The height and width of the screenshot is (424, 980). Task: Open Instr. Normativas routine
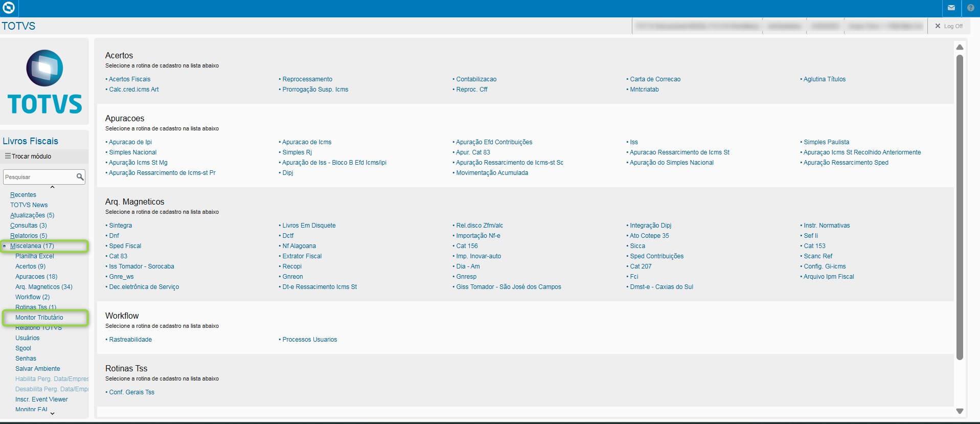[827, 226]
